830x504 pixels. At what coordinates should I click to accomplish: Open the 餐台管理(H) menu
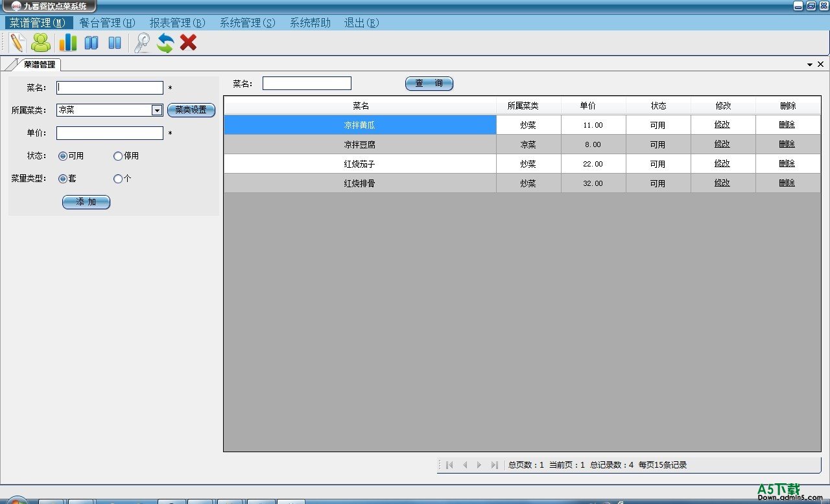pos(107,23)
